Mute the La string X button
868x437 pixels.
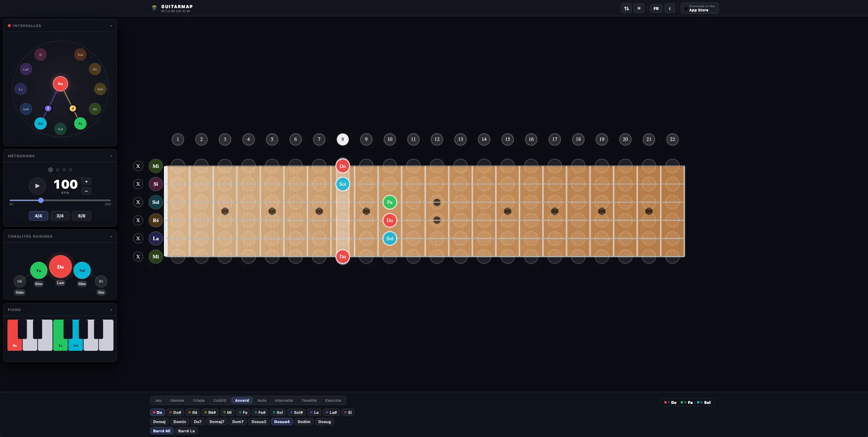[x=138, y=238]
